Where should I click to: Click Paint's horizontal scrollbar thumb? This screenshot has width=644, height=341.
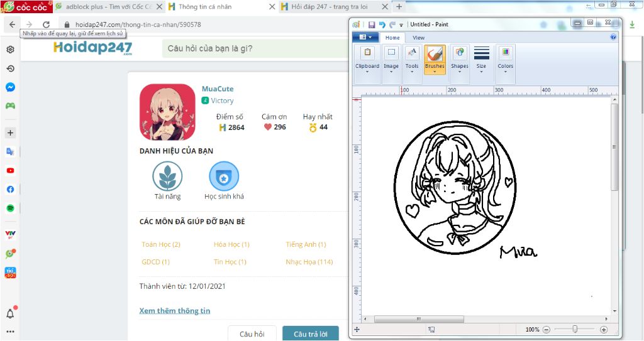pos(419,319)
